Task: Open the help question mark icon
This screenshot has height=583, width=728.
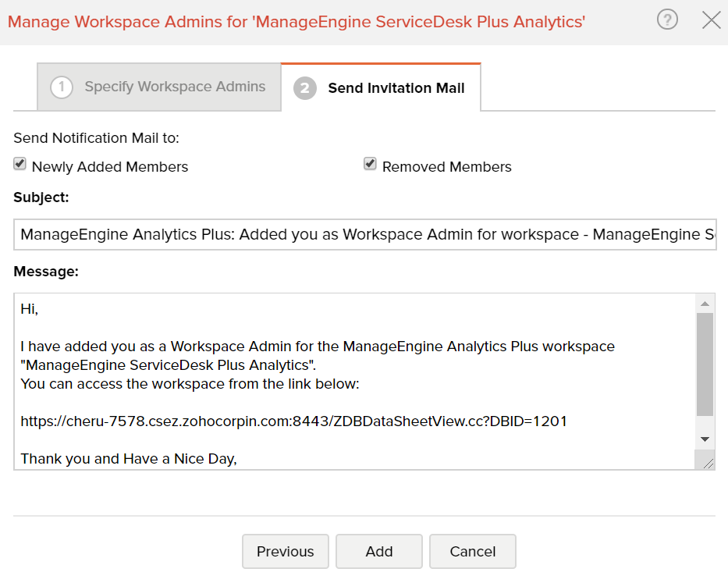Action: click(667, 20)
